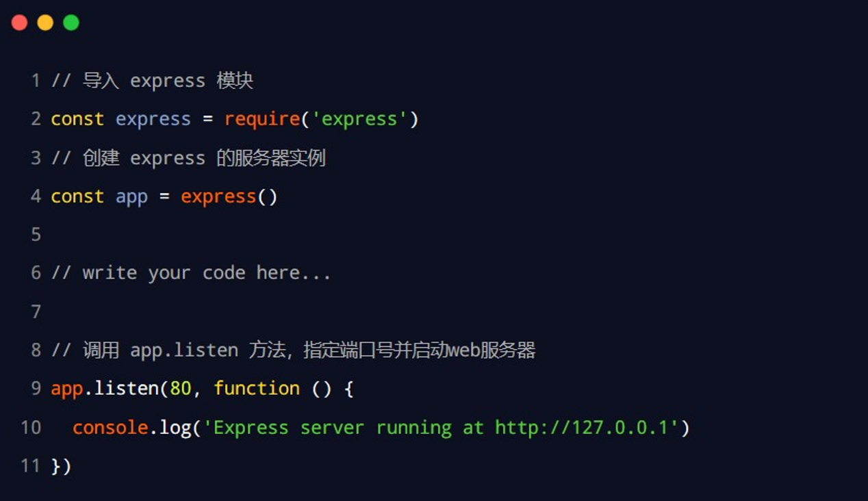The width and height of the screenshot is (868, 501).
Task: Click the 'const' keyword on line 2
Action: pos(77,119)
